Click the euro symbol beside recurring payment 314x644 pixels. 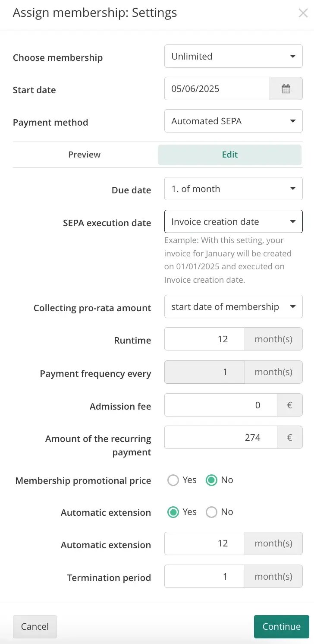pos(290,437)
